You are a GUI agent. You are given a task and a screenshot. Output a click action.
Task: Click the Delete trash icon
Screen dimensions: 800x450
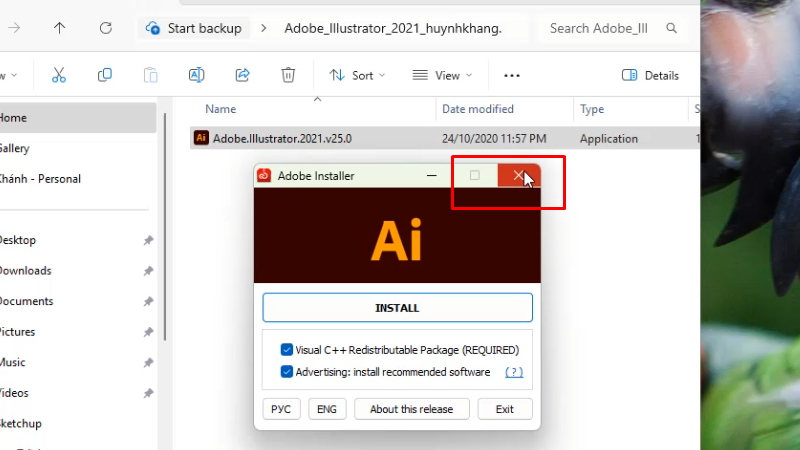click(x=288, y=75)
